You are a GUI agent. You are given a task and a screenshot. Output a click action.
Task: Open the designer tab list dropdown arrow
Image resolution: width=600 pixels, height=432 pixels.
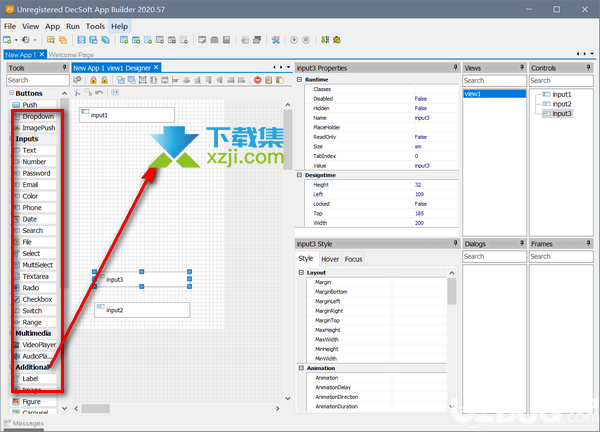click(289, 67)
